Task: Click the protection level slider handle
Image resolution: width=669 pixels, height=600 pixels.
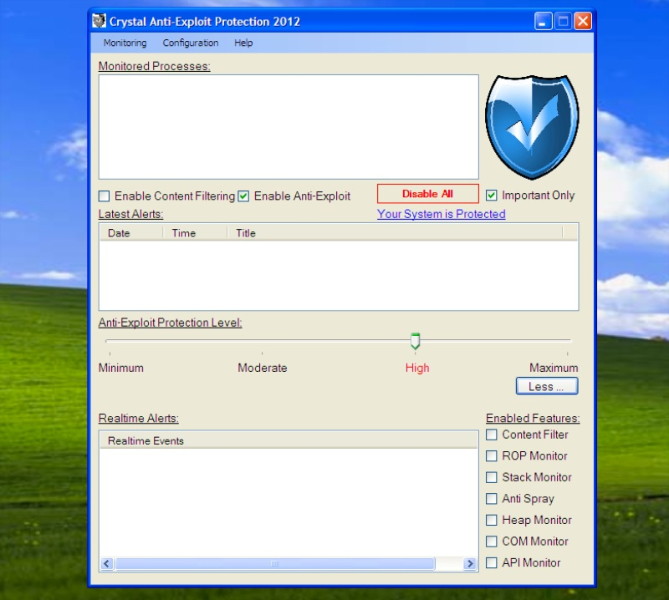Action: [415, 342]
